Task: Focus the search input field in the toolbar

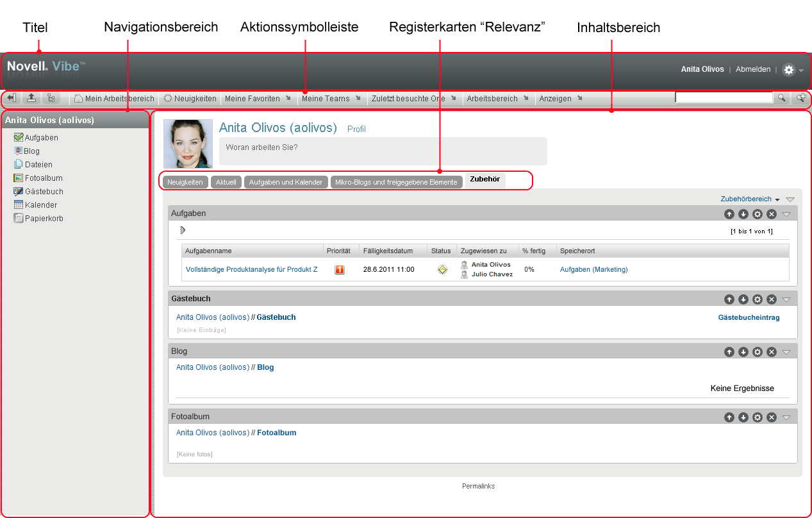Action: (x=724, y=97)
